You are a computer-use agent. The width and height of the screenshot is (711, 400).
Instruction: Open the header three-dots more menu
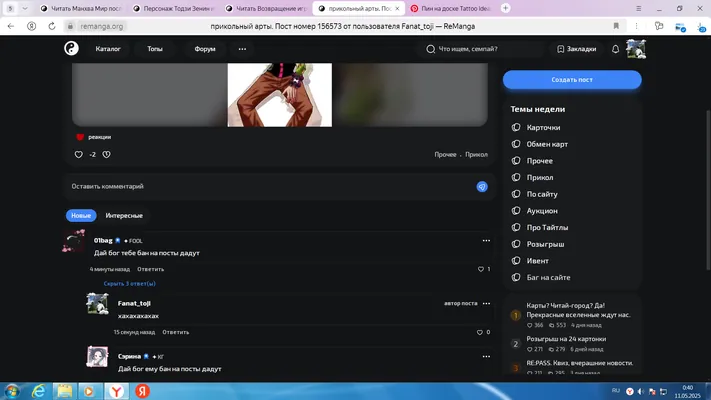242,49
